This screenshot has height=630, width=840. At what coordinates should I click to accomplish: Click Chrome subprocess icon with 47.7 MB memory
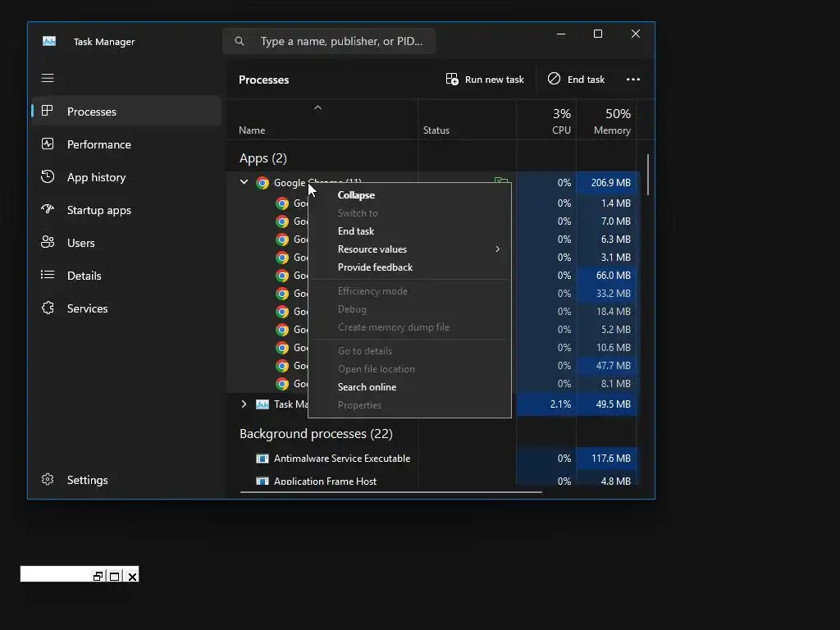(282, 365)
